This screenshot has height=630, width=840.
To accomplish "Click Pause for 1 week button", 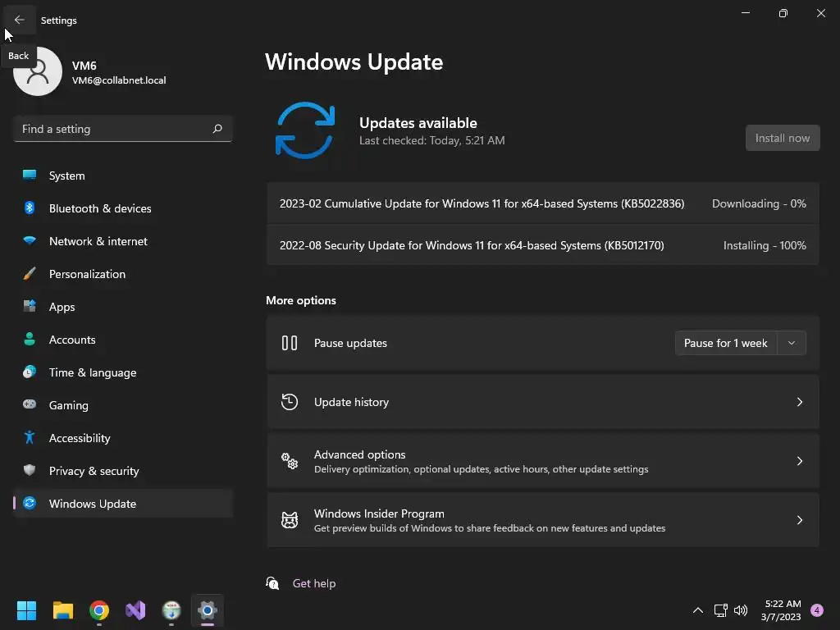I will pyautogui.click(x=726, y=343).
